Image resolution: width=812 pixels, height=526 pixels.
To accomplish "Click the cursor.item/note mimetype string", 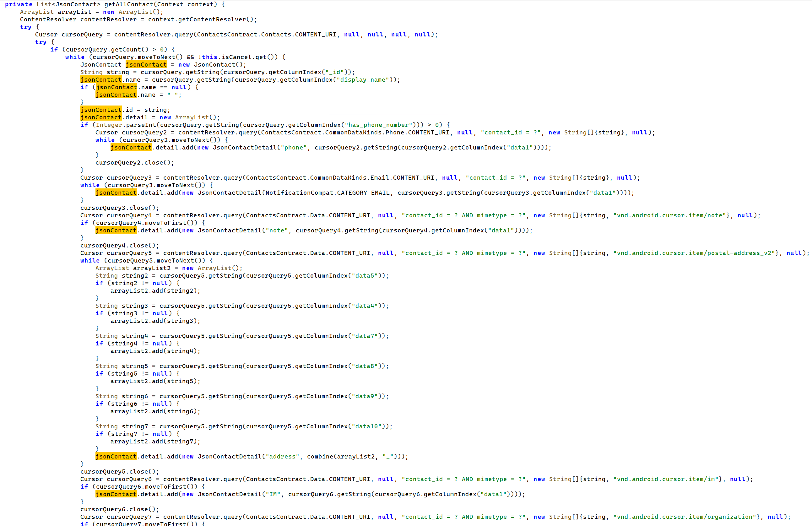I will click(x=670, y=216).
